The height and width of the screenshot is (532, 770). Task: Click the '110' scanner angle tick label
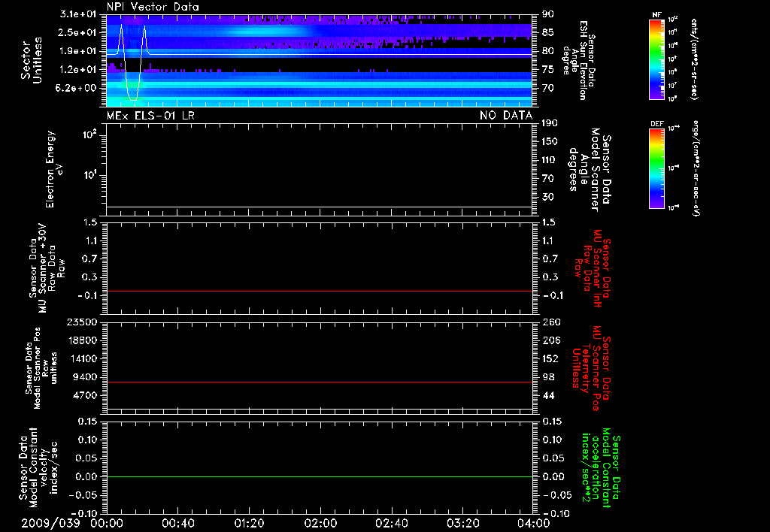(x=550, y=160)
